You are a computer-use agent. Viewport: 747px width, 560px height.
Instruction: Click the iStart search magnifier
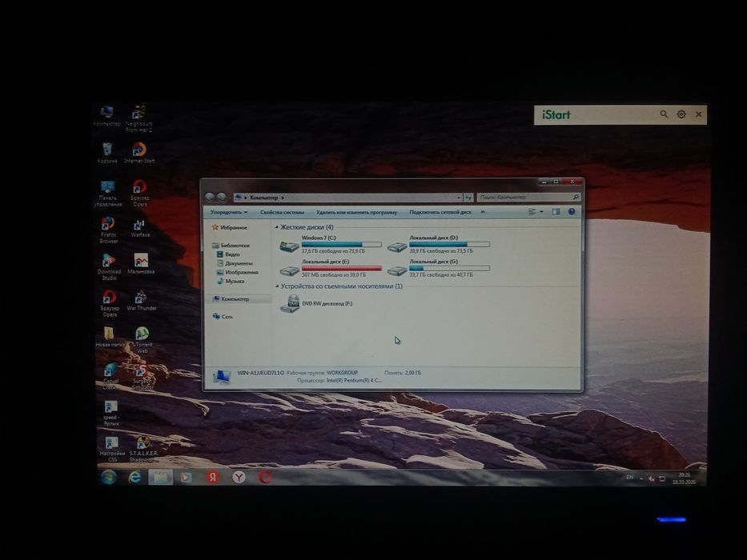[x=664, y=114]
